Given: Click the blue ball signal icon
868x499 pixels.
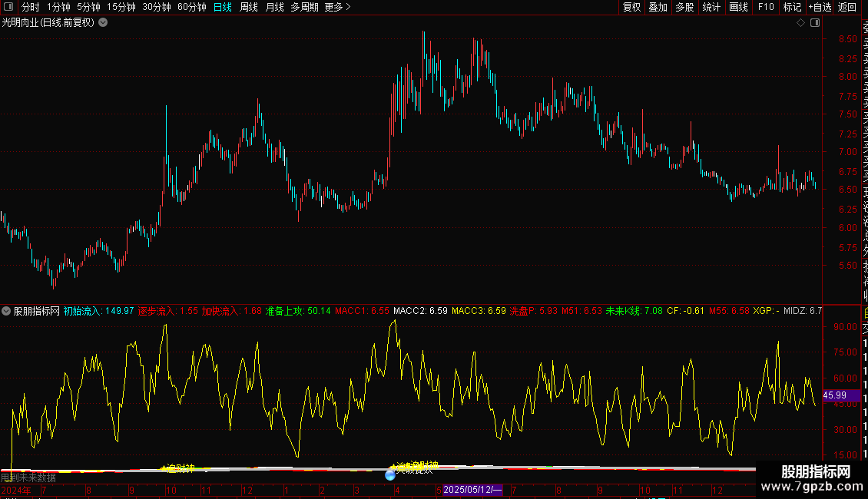Looking at the screenshot, I should click(x=390, y=474).
